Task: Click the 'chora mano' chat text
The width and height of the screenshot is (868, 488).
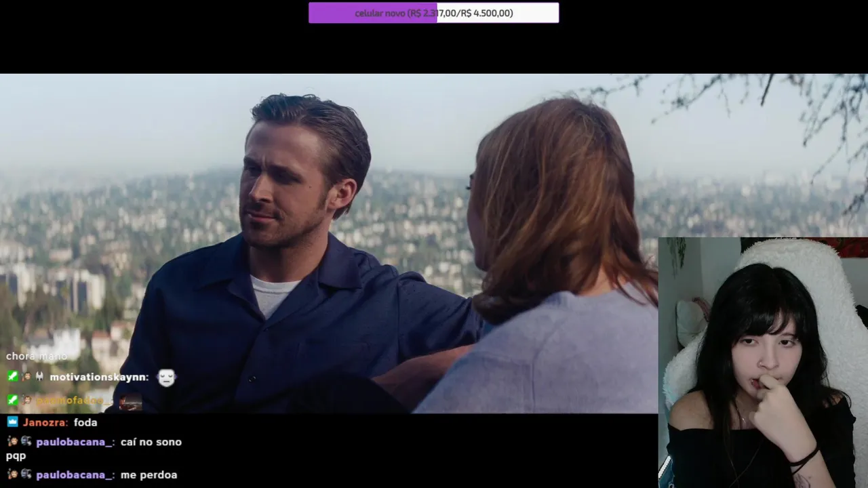Action: pyautogui.click(x=37, y=356)
